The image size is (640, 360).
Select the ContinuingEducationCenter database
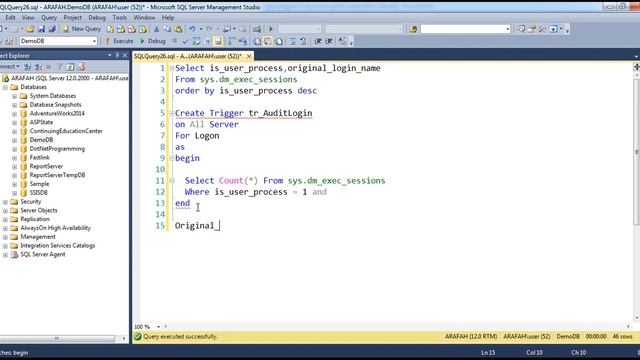coord(66,131)
